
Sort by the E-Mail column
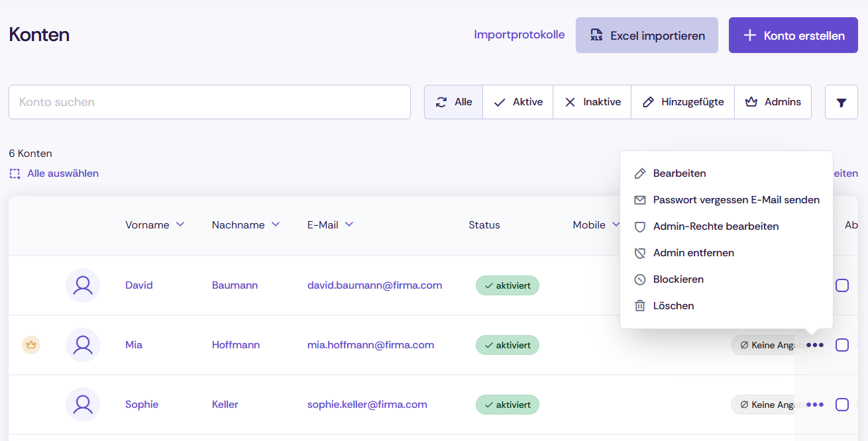[330, 225]
